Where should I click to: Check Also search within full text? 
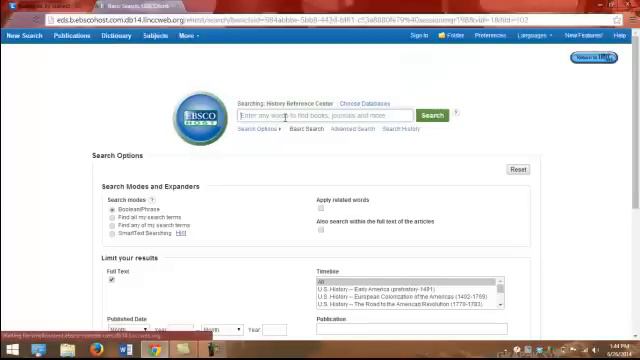tap(321, 230)
